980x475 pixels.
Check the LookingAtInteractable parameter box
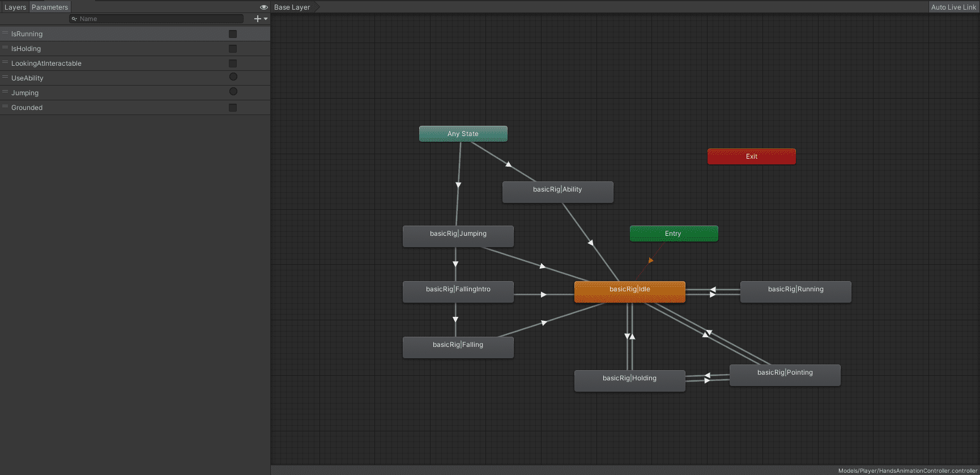(x=233, y=63)
